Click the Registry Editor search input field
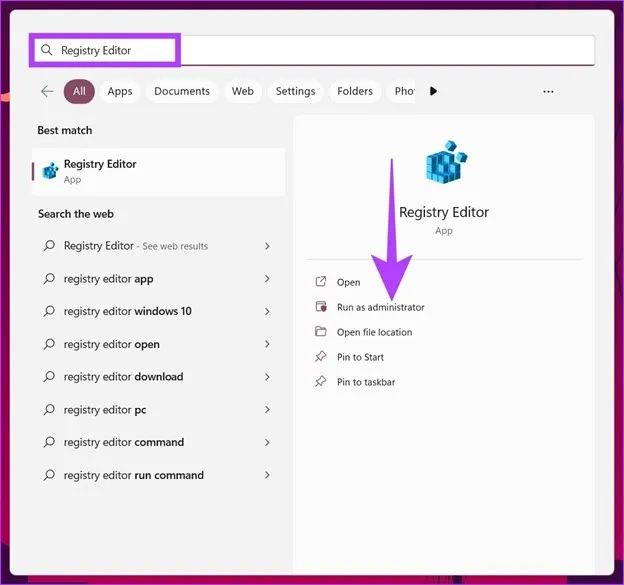Viewport: 624px width, 585px height. tap(314, 50)
